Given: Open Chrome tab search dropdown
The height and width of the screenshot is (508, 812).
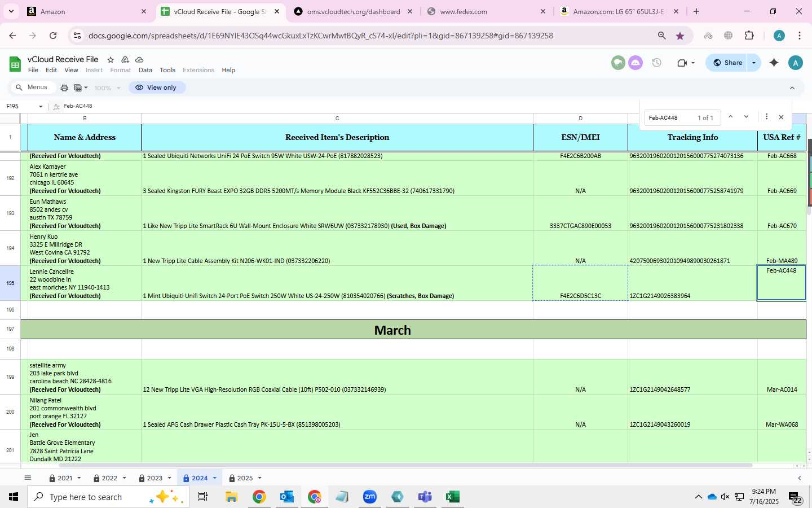Looking at the screenshot, I should [11, 11].
